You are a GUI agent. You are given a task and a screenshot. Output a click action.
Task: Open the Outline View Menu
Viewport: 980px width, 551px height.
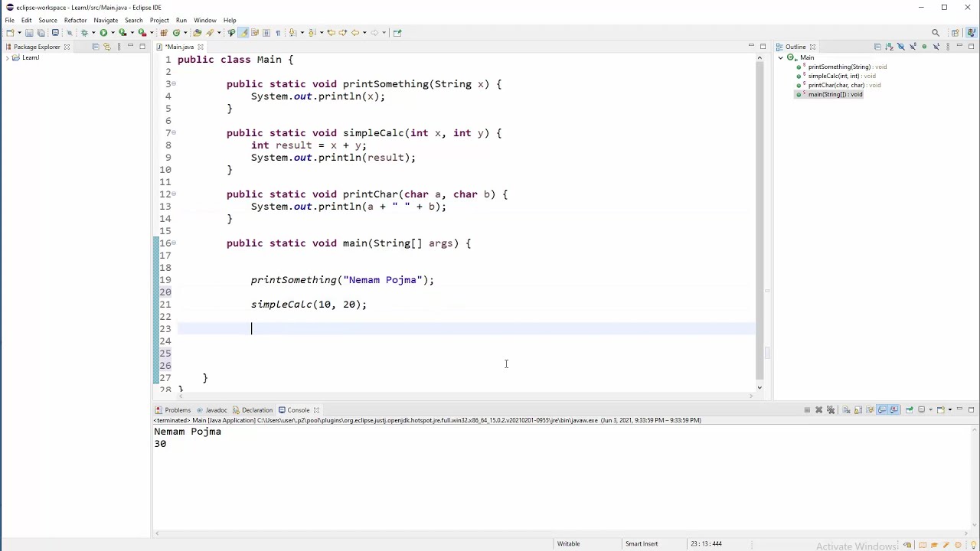[948, 47]
